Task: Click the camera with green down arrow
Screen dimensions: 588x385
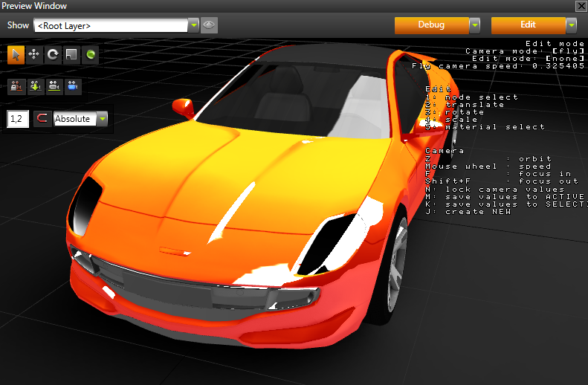Action: pos(34,86)
